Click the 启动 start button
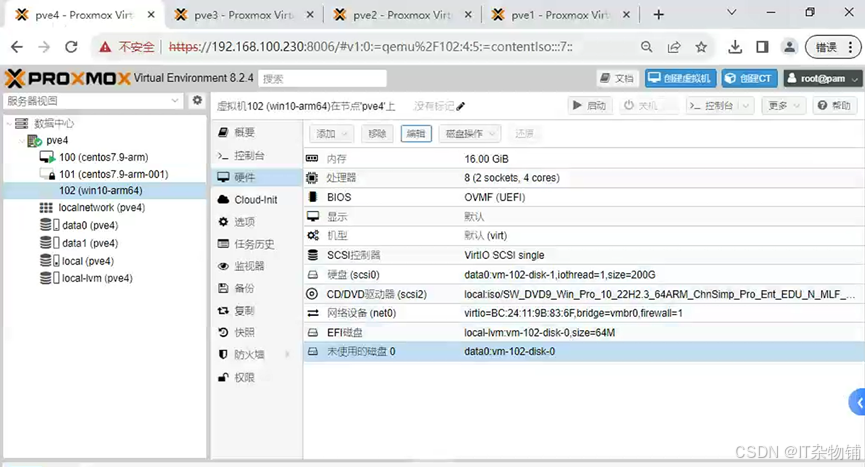 589,105
